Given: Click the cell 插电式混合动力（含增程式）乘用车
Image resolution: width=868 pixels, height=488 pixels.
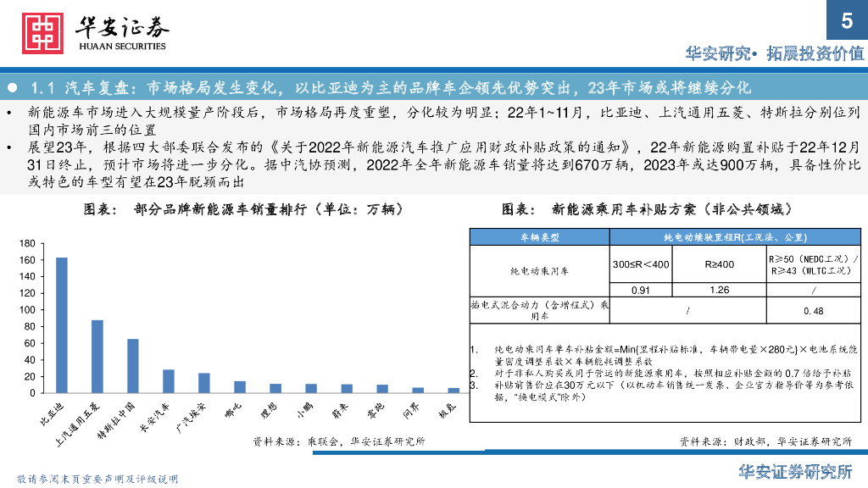Looking at the screenshot, I should click(540, 310).
